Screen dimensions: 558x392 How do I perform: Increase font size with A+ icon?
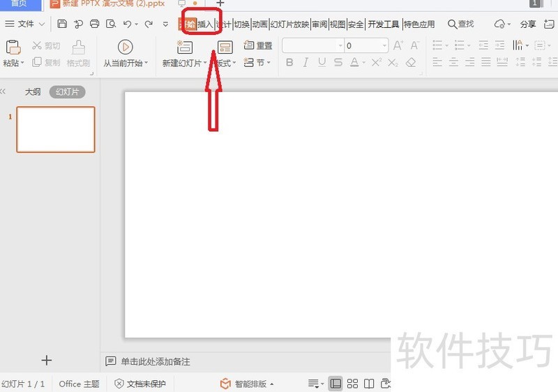398,45
